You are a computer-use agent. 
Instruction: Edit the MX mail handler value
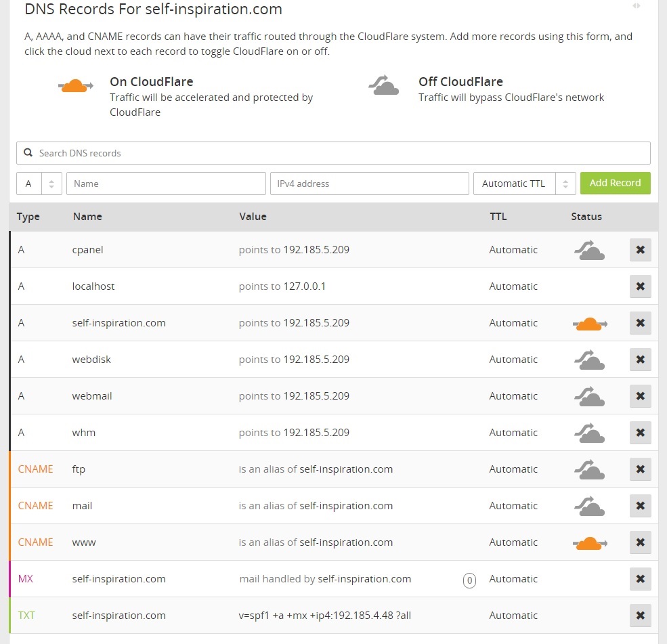[364, 580]
